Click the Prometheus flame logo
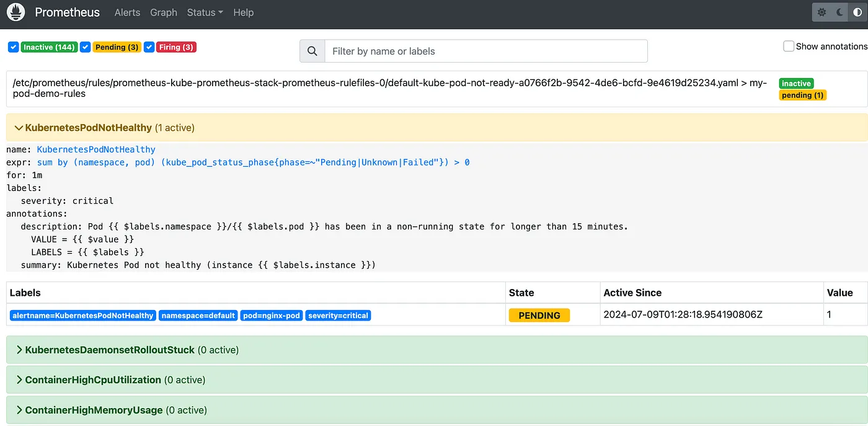Viewport: 868px width, 426px height. [x=15, y=12]
